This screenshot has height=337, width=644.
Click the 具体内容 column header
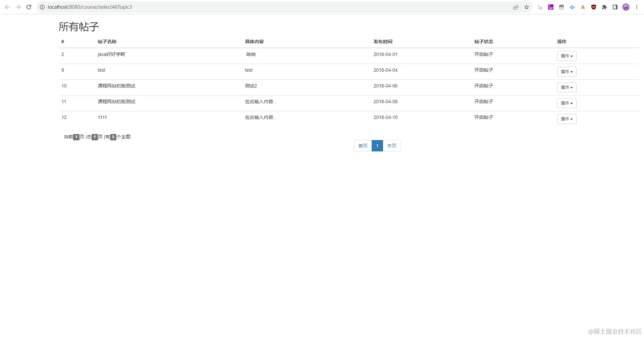[x=254, y=42]
